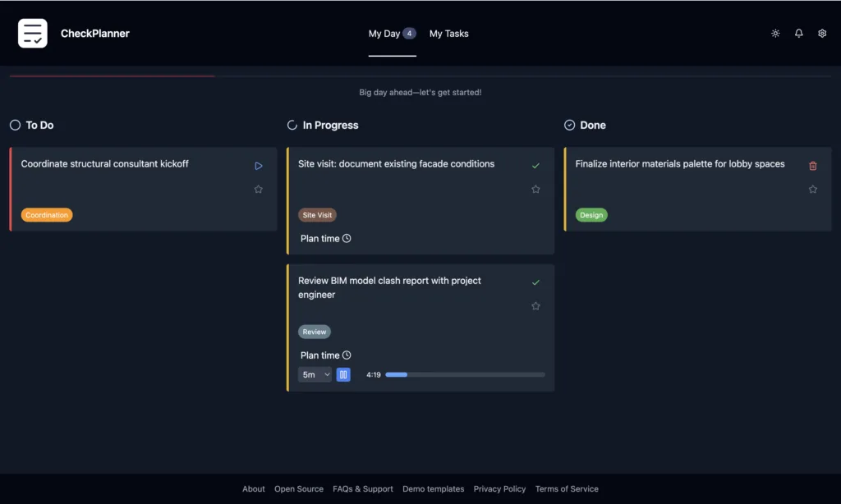Open settings gear

pos(822,34)
